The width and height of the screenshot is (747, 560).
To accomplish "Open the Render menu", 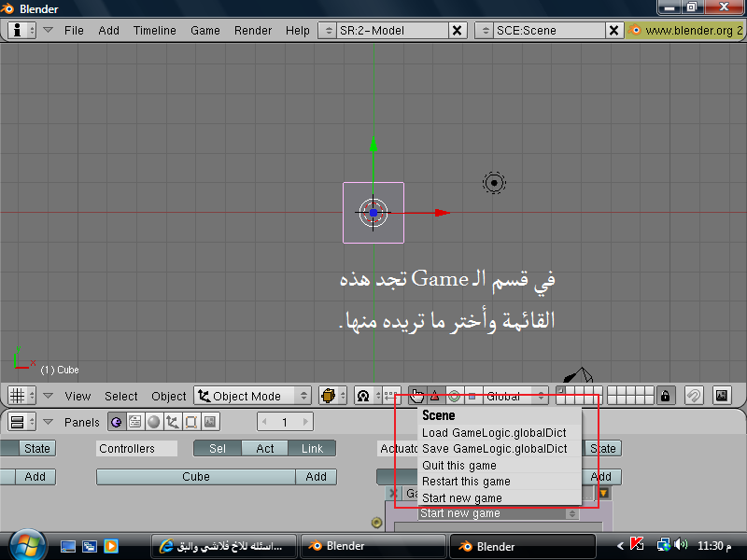I will pyautogui.click(x=253, y=31).
